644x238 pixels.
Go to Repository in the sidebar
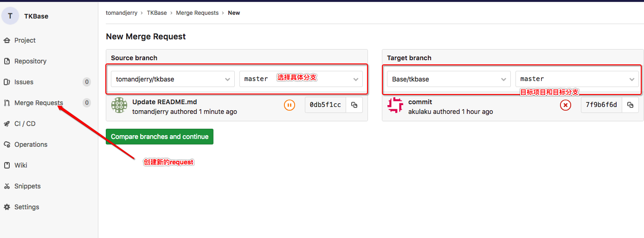(x=30, y=61)
